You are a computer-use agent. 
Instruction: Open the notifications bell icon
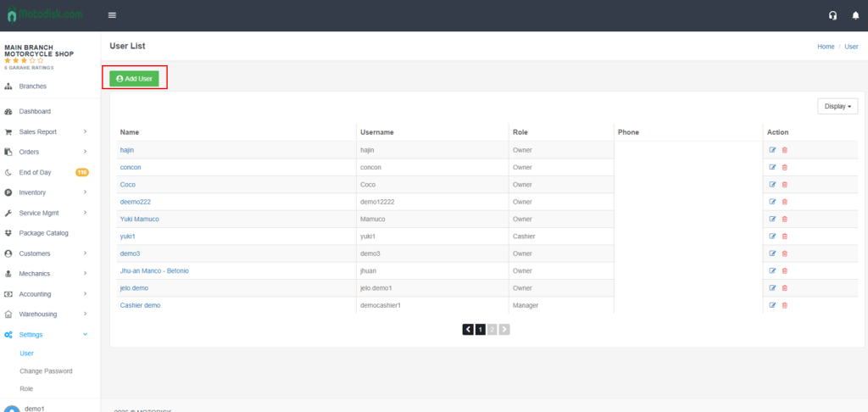(855, 15)
